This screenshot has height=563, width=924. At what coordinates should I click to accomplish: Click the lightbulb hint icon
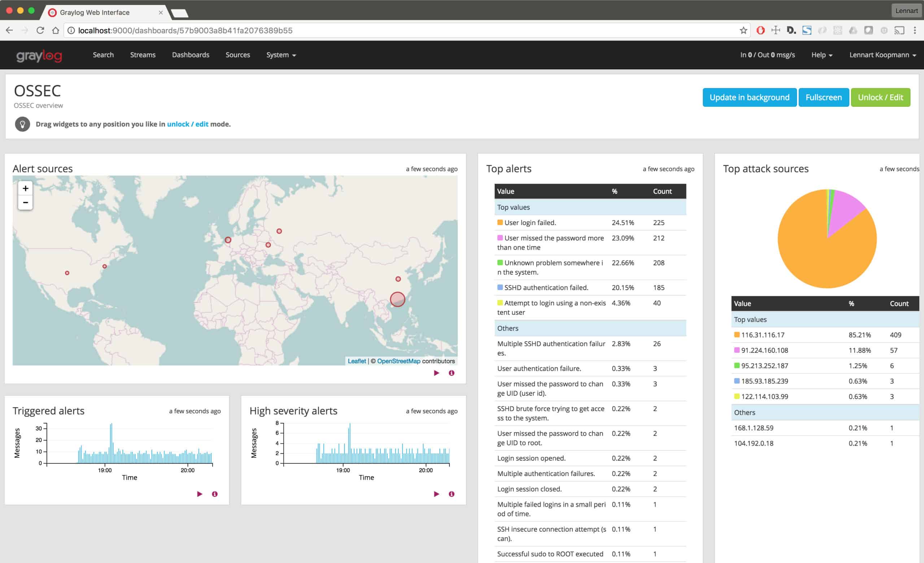[22, 124]
